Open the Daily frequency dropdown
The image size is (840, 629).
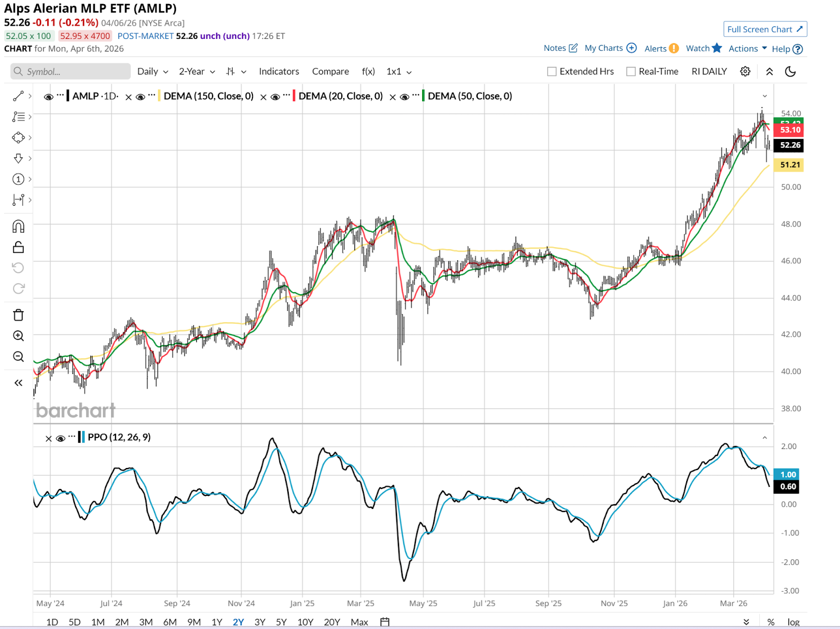[152, 71]
